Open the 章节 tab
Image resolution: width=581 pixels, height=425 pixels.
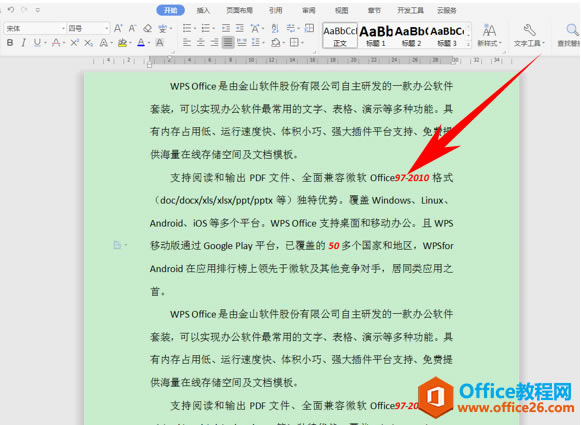(374, 10)
